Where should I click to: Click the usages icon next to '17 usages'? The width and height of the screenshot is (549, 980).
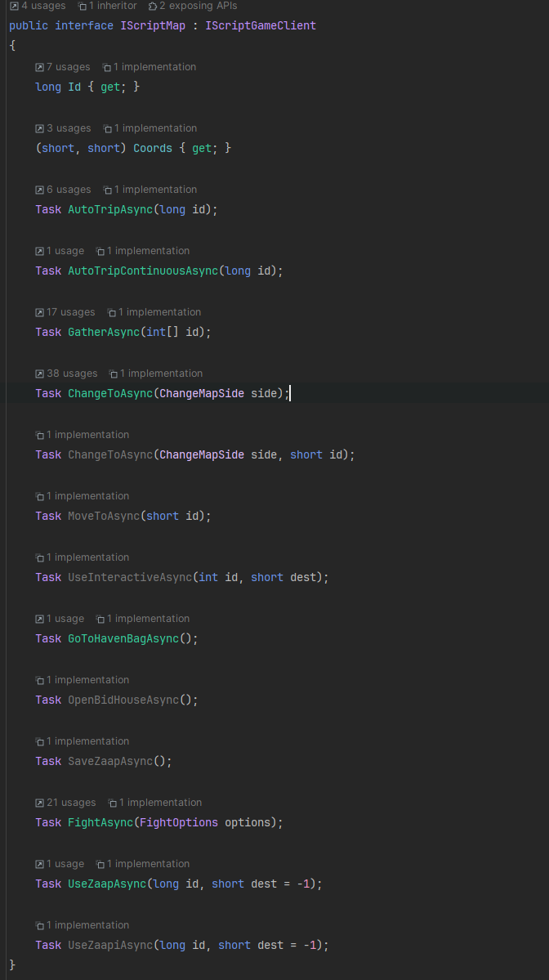[x=39, y=312]
